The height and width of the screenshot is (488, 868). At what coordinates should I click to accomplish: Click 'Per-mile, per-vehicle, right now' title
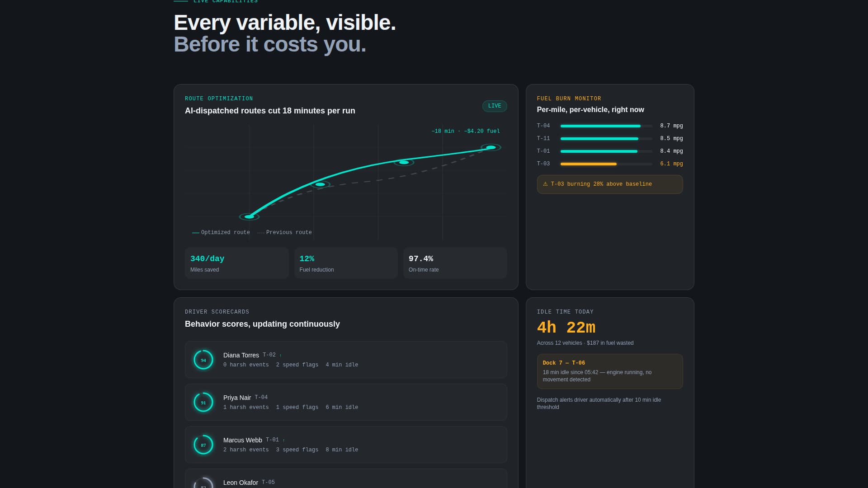pyautogui.click(x=590, y=110)
